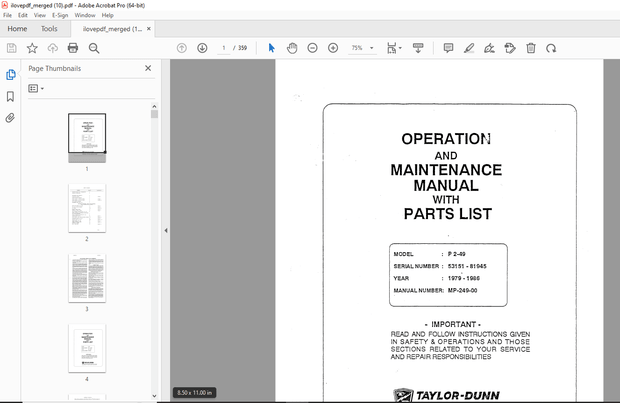Select page 4 thumbnail
620x403 pixels.
tap(87, 348)
